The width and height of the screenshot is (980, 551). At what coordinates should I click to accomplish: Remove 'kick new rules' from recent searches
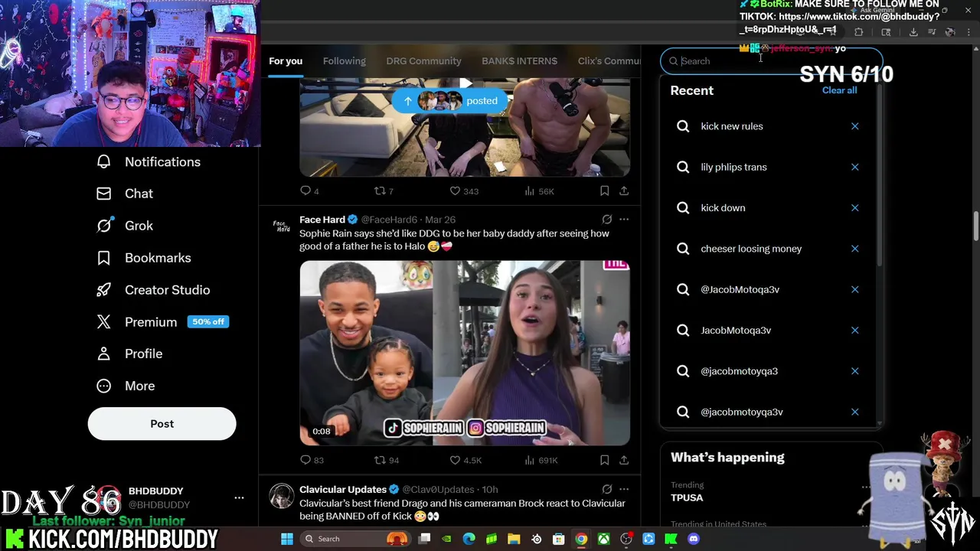click(854, 126)
